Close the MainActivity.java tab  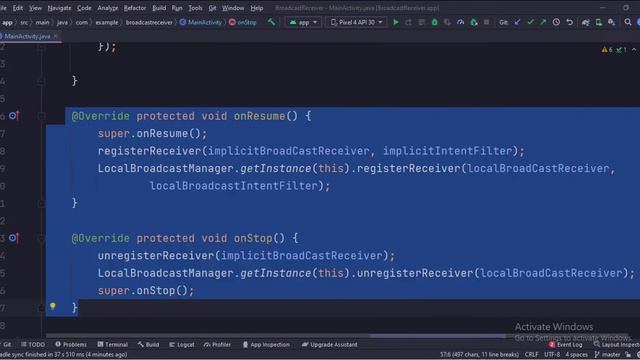click(56, 36)
